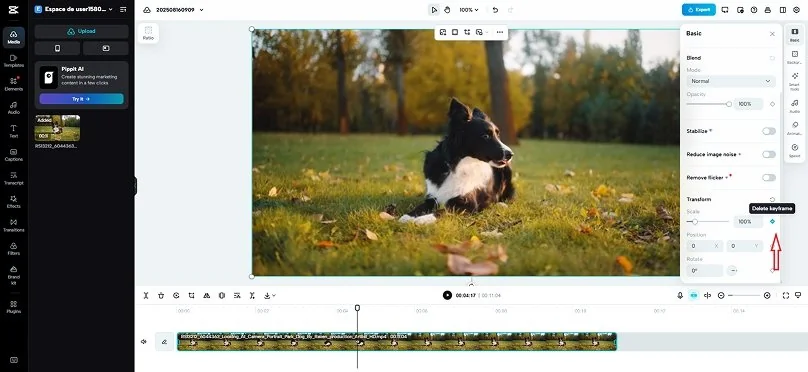Screen dimensions: 808x372
Task: Turn on Remove flicker toggle
Action: point(768,178)
